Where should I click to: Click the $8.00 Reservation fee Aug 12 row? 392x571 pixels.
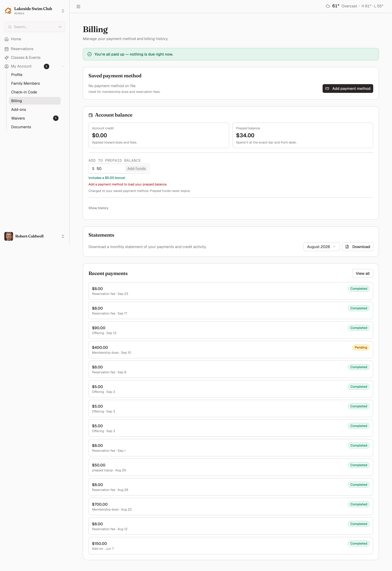tap(231, 526)
